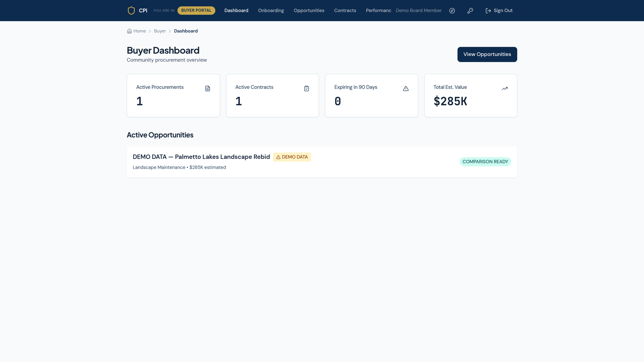644x362 pixels.
Task: Click the BUYER PORTAL badge
Action: pos(196,10)
